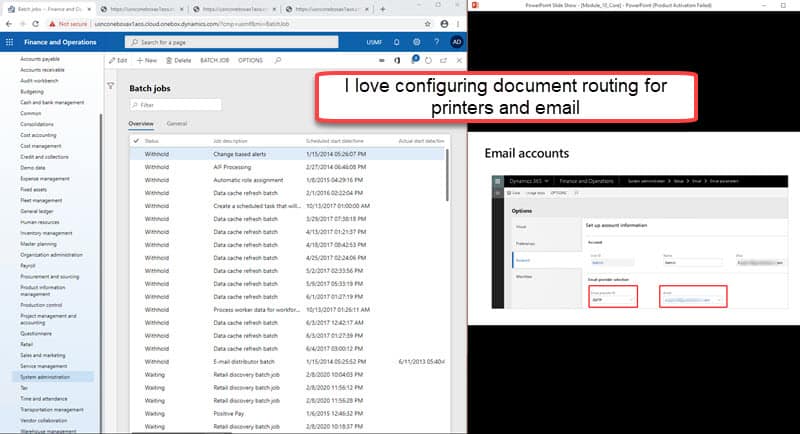Select the Automatic role assignment job
Image resolution: width=800 pixels, height=434 pixels.
pos(288,180)
